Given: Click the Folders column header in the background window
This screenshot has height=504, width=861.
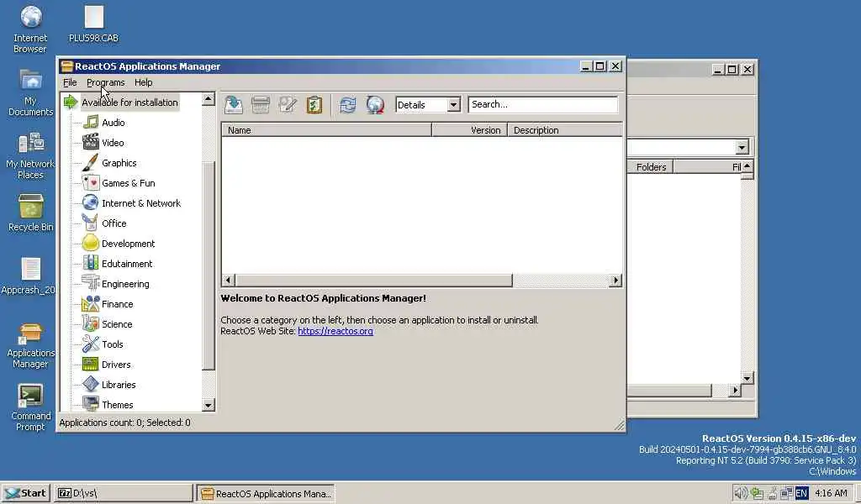Looking at the screenshot, I should point(650,166).
